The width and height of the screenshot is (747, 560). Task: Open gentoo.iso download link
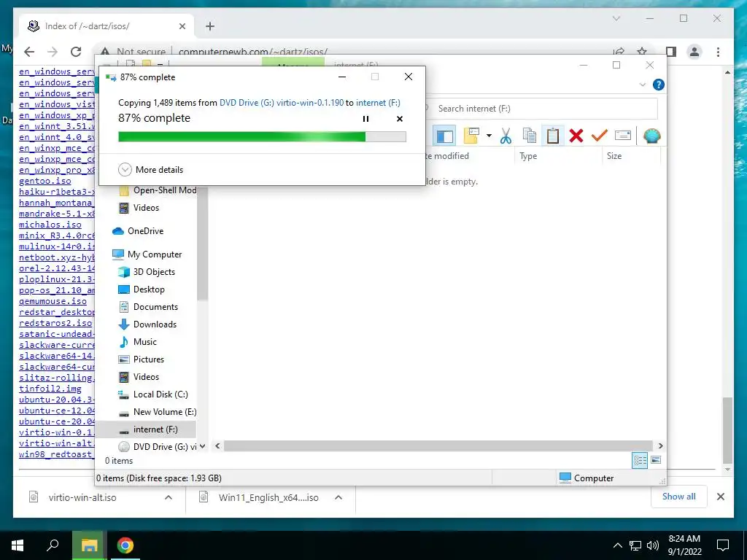coord(44,181)
